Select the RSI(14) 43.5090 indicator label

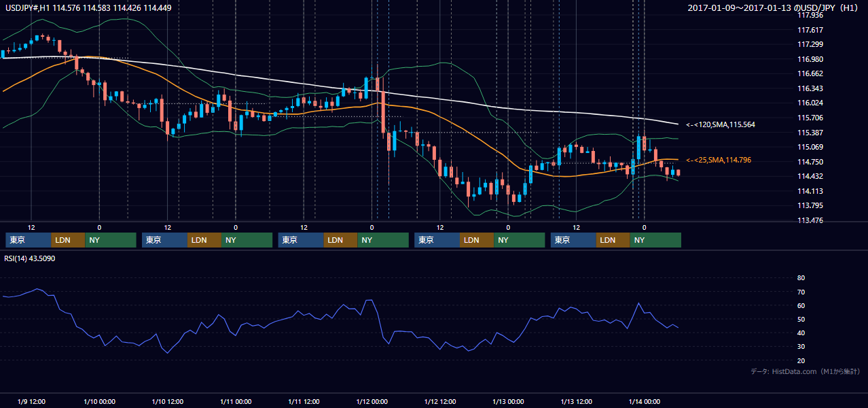click(x=30, y=258)
